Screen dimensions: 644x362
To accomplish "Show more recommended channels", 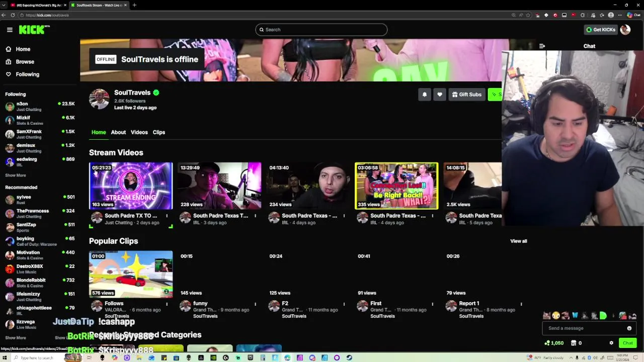I will pos(16,338).
